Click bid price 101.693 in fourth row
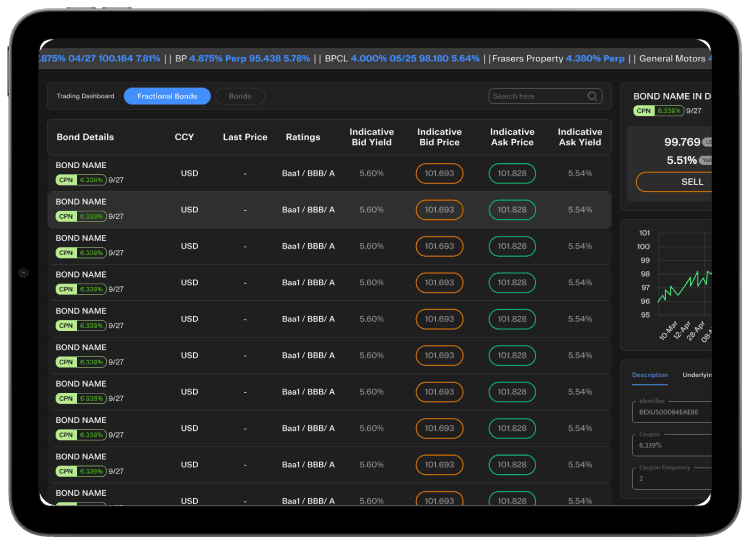The height and width of the screenshot is (546, 751). coord(439,283)
